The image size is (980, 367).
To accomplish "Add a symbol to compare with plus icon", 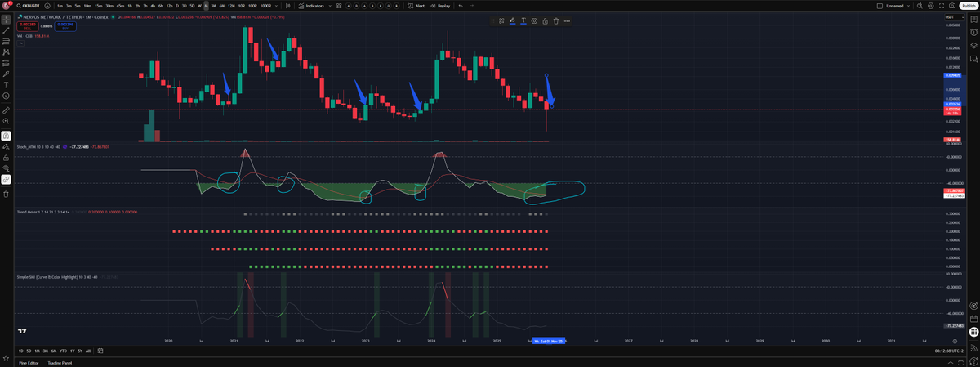I will click(49, 6).
